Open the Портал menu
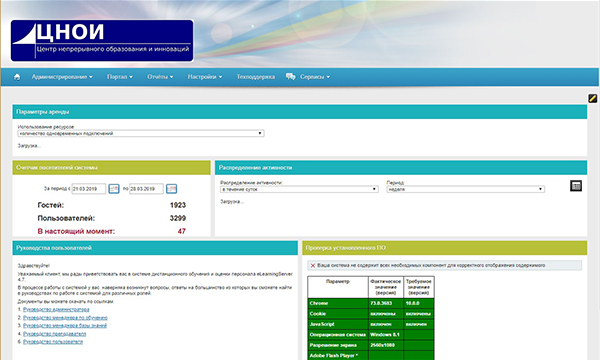 (x=120, y=77)
